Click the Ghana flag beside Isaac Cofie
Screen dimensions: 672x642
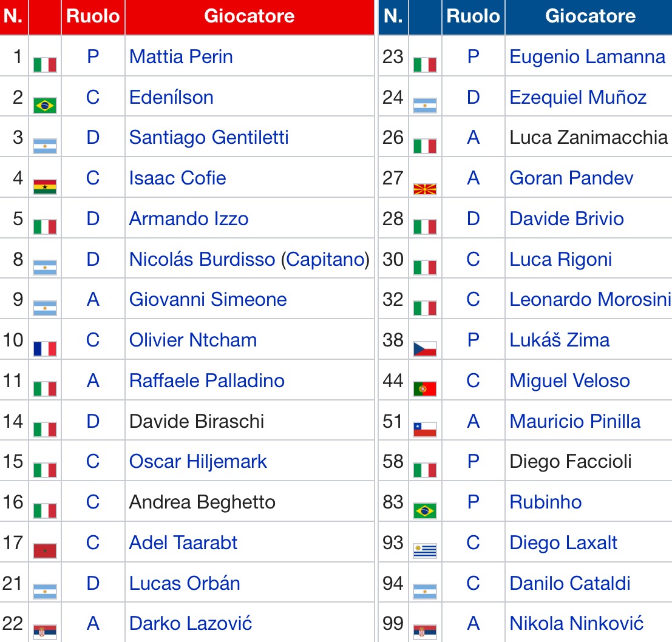(x=45, y=186)
